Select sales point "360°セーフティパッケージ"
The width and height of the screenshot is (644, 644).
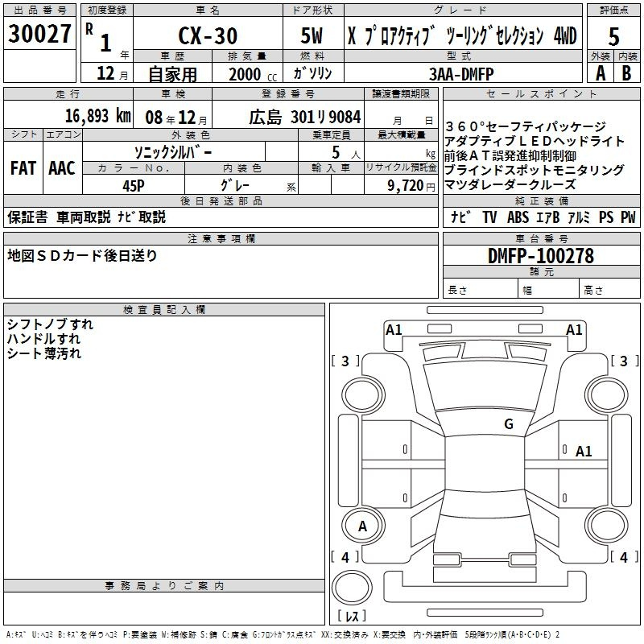pyautogui.click(x=526, y=126)
